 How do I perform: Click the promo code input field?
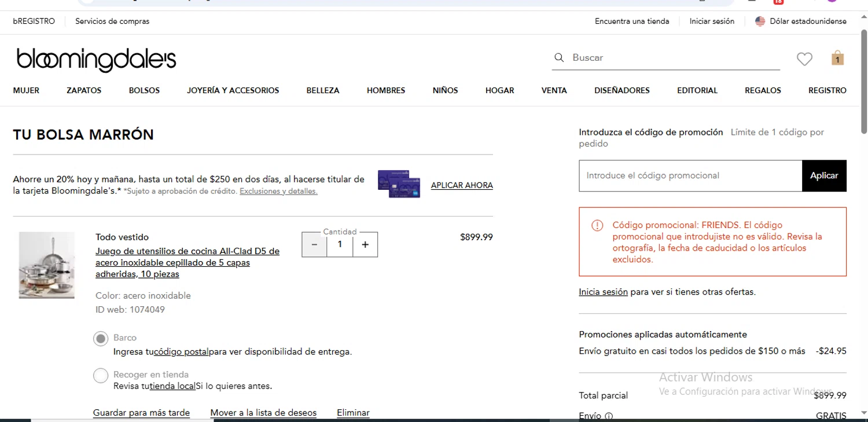pyautogui.click(x=690, y=176)
